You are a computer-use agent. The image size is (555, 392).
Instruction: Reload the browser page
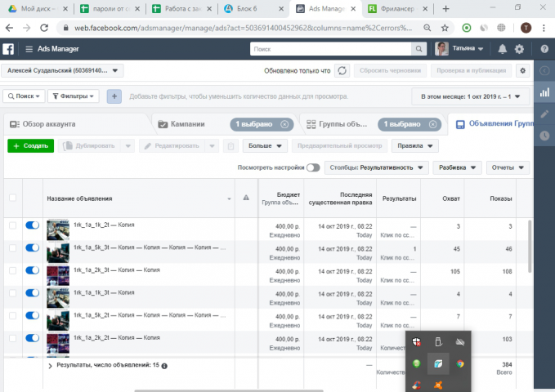(x=44, y=28)
